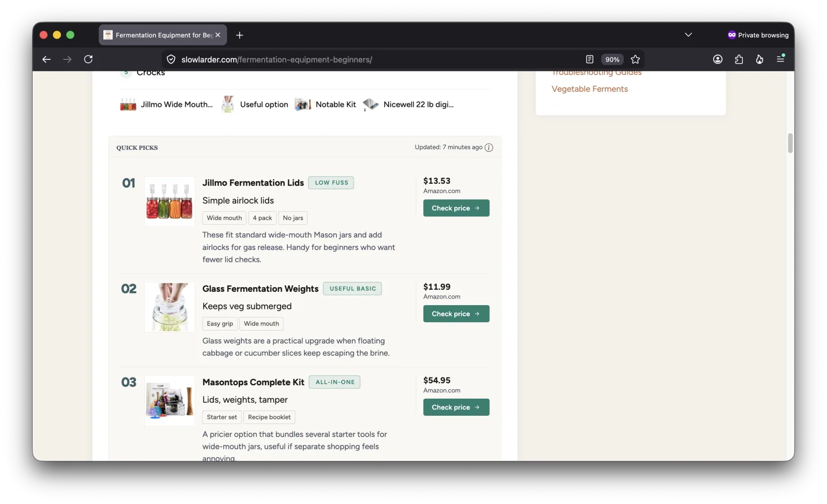This screenshot has height=504, width=827.
Task: Open the Notable Kit product link
Action: point(336,104)
